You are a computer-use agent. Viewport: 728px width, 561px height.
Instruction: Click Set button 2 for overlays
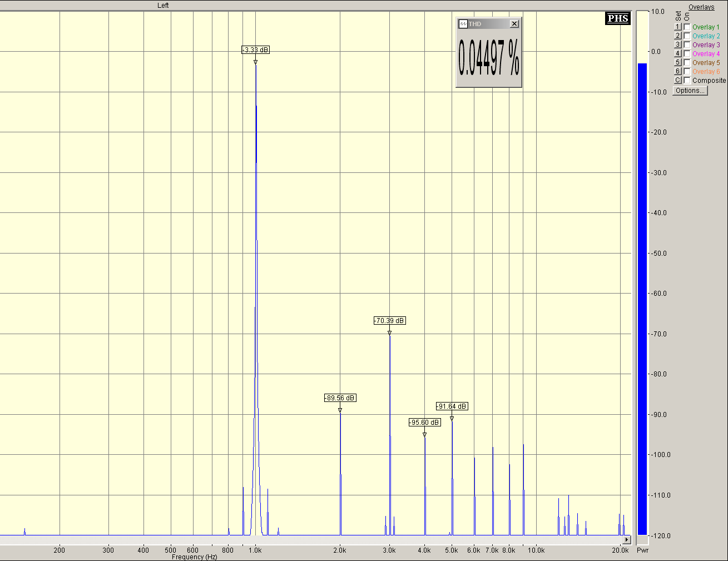[678, 36]
